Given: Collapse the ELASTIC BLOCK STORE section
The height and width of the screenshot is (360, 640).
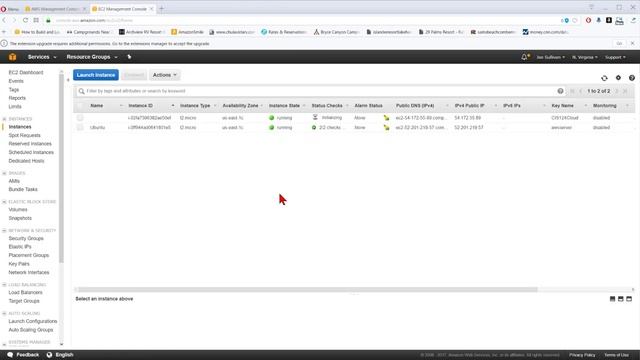Looking at the screenshot, I should 4,202.
